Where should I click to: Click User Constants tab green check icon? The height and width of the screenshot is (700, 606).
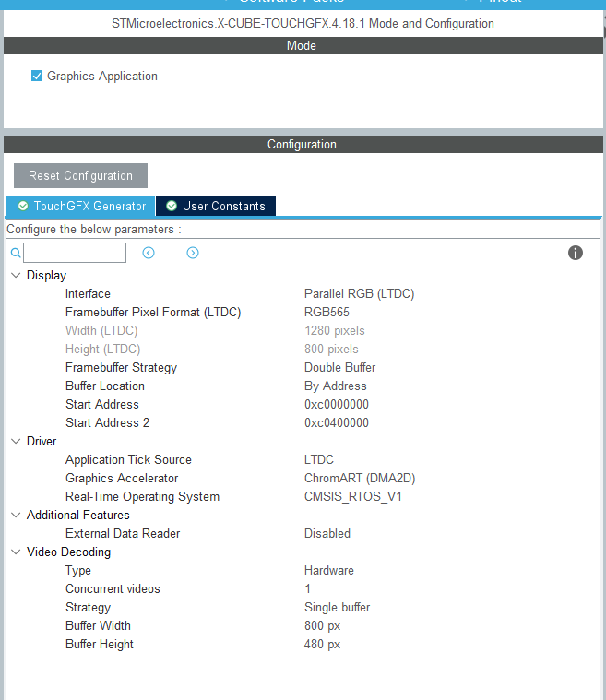[172, 206]
